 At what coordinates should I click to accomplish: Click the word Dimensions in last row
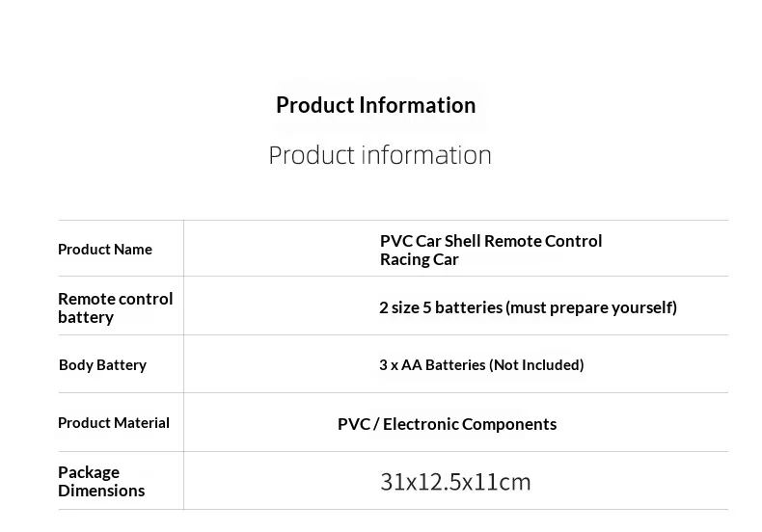pyautogui.click(x=101, y=491)
